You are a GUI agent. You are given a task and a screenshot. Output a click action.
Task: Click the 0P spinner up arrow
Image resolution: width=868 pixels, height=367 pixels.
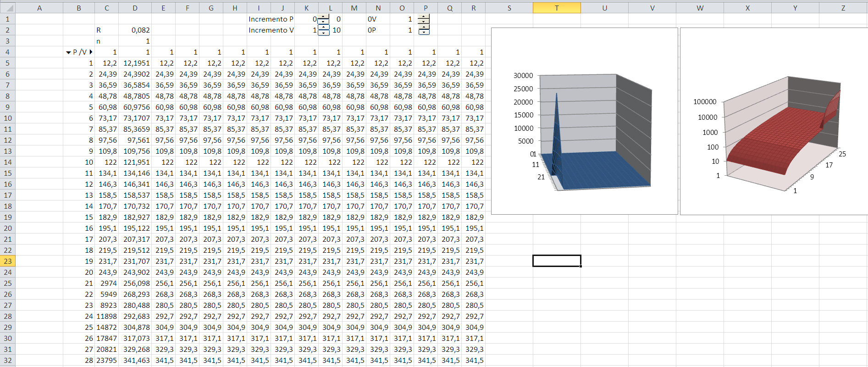[424, 28]
